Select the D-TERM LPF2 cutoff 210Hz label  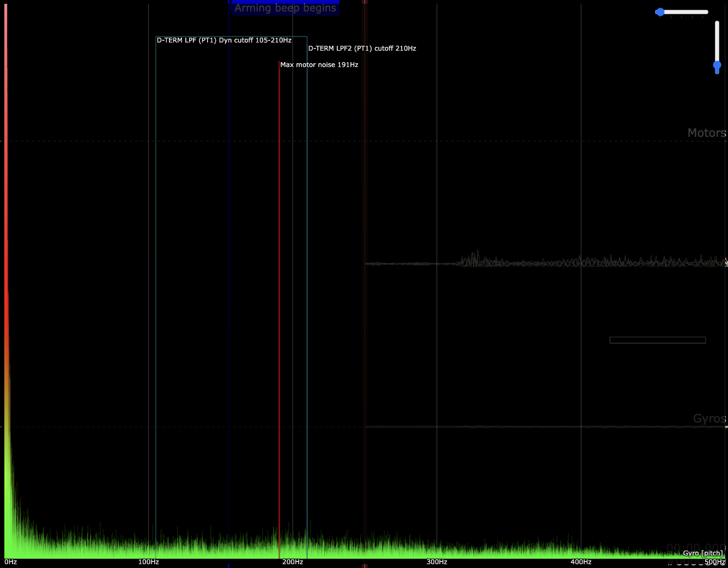click(362, 49)
